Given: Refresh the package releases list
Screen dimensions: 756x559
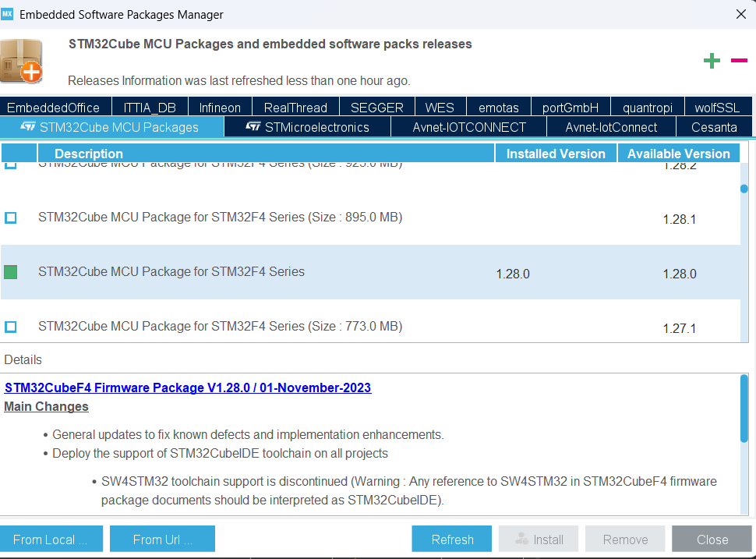Looking at the screenshot, I should coord(452,539).
